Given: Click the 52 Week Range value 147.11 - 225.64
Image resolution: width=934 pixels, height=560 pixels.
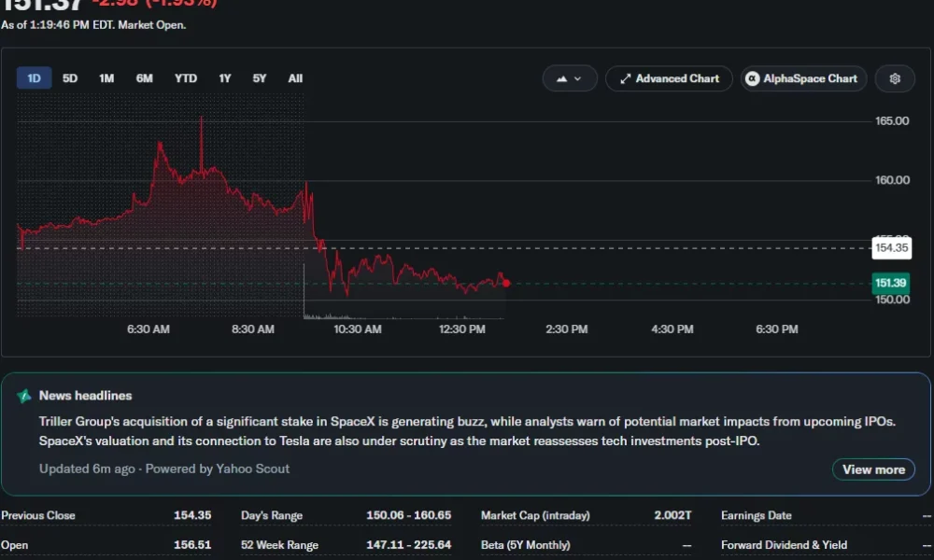Looking at the screenshot, I should pos(409,545).
